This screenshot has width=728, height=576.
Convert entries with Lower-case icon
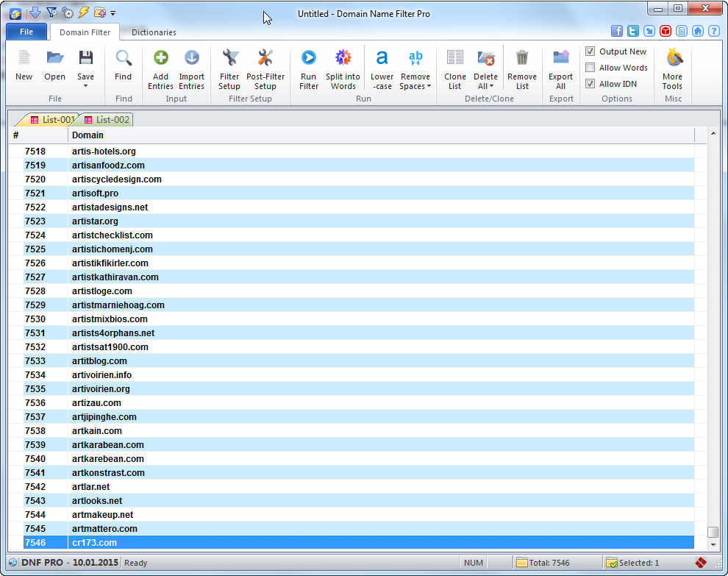[382, 58]
